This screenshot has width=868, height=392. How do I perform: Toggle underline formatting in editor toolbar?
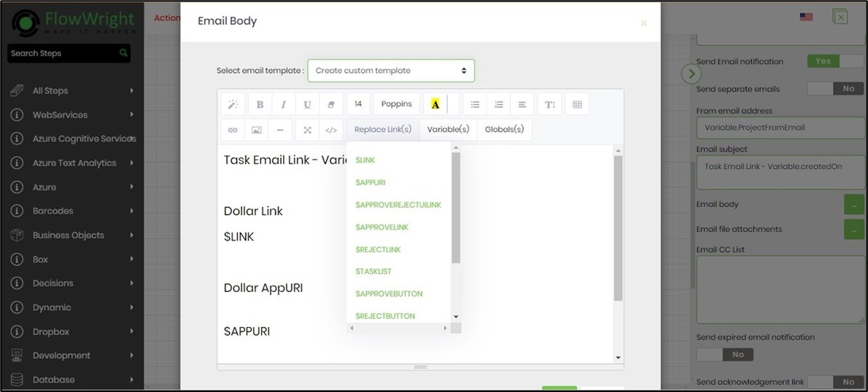307,104
